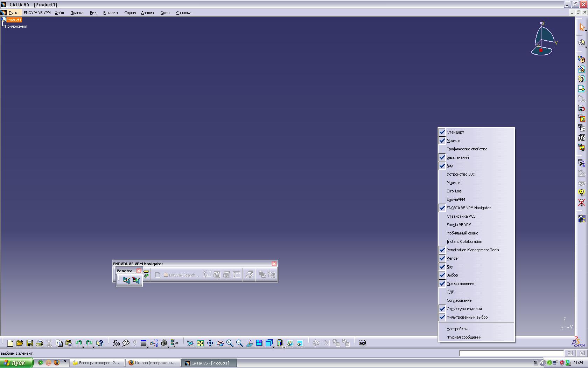Open a file with the Open folder icon
The width and height of the screenshot is (588, 368).
20,343
